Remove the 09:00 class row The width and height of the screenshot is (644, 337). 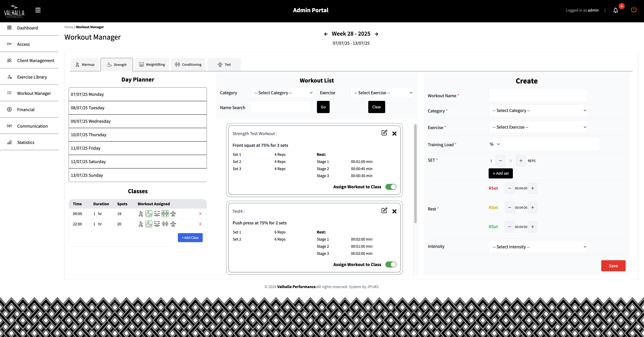pos(200,214)
